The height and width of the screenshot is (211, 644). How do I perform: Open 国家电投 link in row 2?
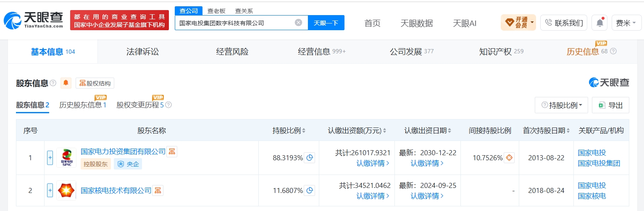pos(592,185)
